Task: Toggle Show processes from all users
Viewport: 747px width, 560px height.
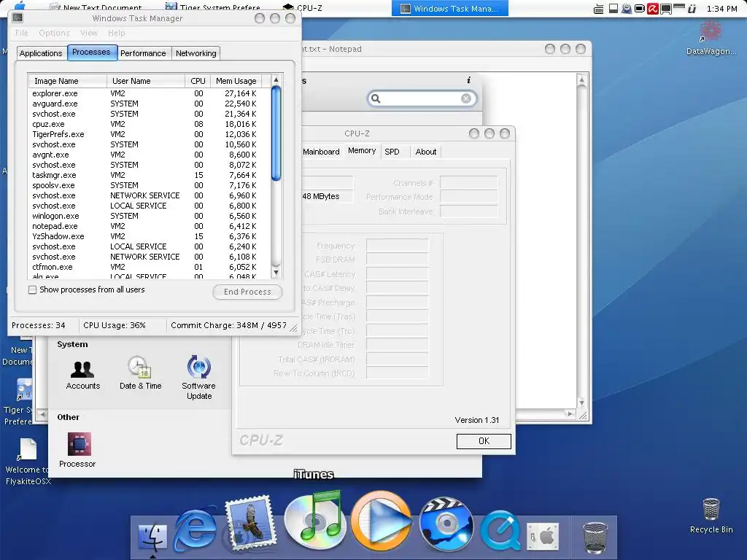Action: tap(32, 289)
